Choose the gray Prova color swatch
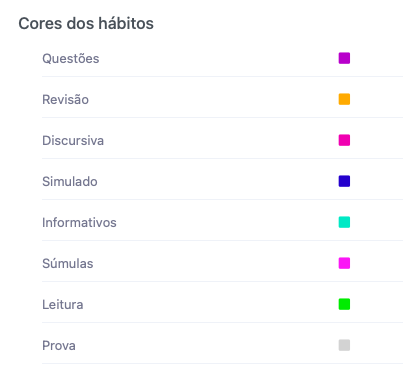This screenshot has height=387, width=403. tap(344, 345)
